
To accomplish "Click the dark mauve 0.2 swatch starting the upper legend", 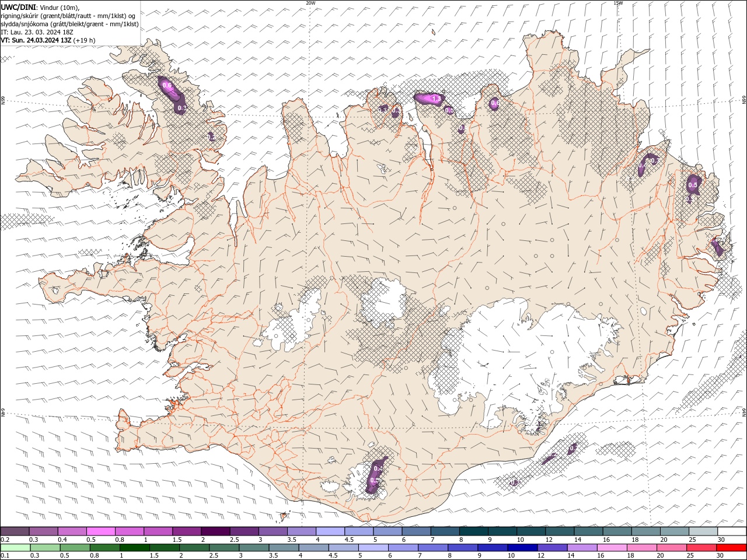I will 15,531.
